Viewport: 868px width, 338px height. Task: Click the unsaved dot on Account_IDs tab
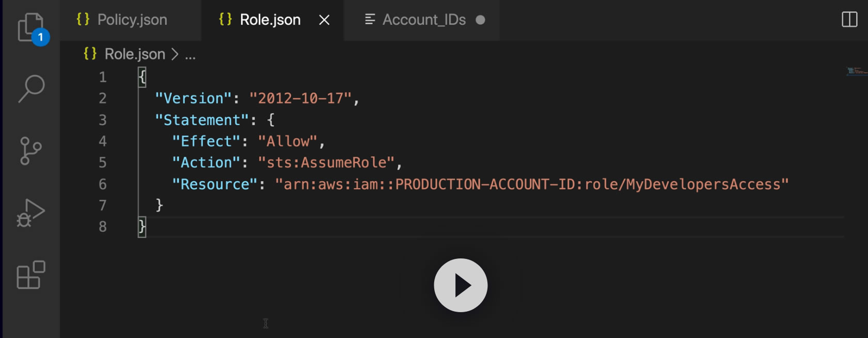[480, 20]
